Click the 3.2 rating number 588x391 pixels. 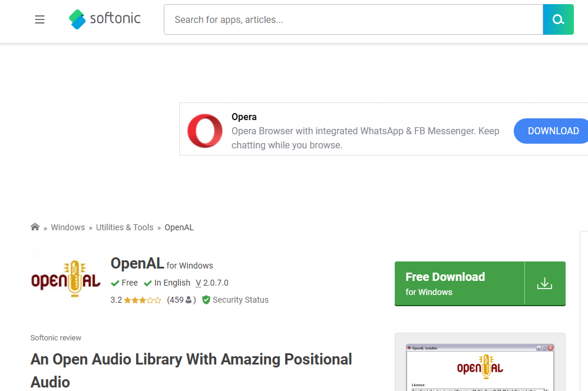pyautogui.click(x=116, y=300)
